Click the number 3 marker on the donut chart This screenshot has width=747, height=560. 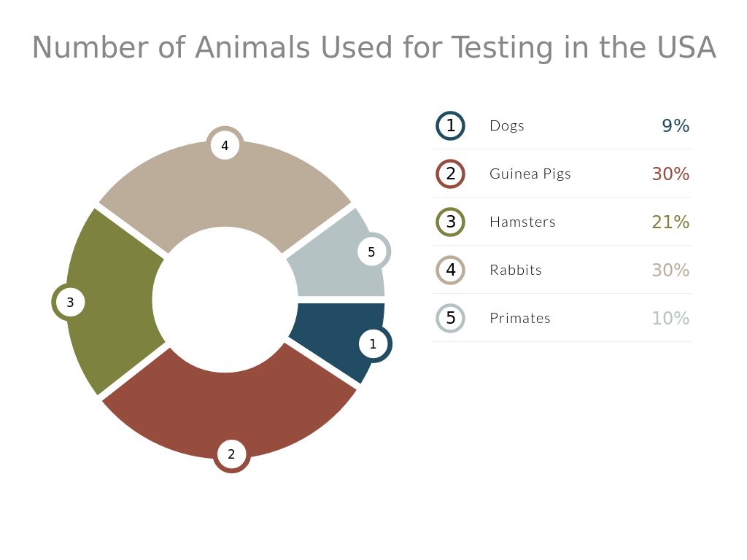(70, 302)
